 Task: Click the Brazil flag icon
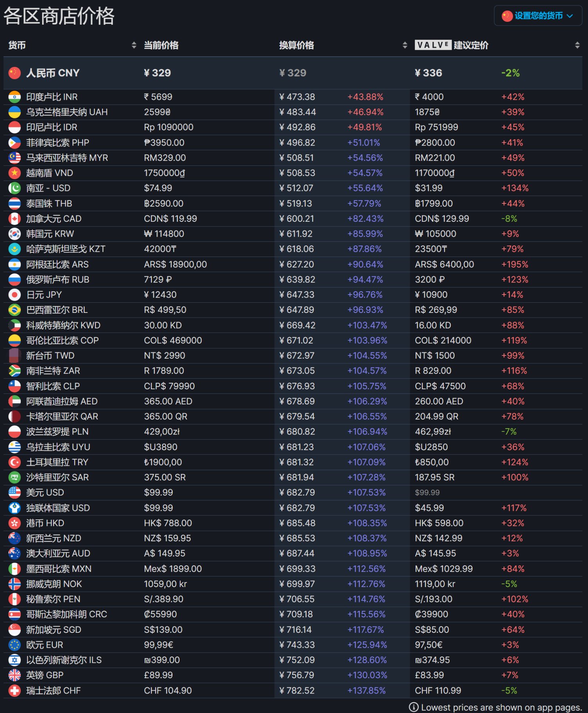(14, 310)
